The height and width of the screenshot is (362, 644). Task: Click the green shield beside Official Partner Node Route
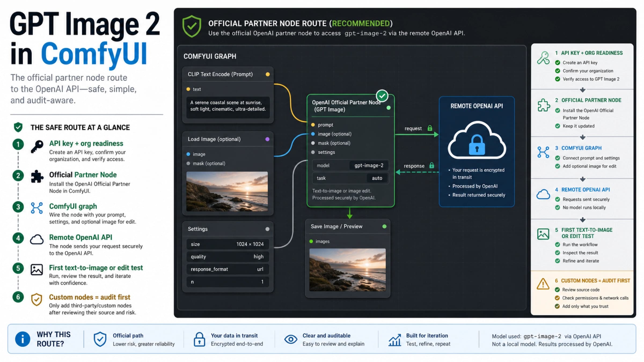[x=192, y=26]
